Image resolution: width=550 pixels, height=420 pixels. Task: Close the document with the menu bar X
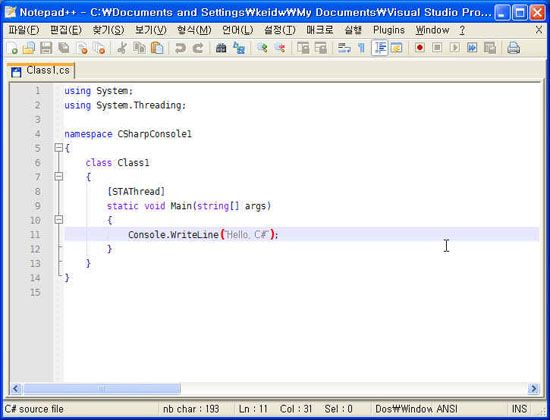coord(539,30)
